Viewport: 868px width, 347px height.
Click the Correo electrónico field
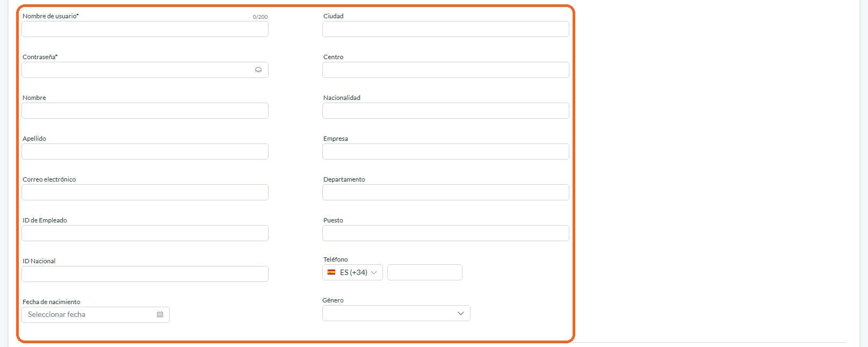click(145, 192)
